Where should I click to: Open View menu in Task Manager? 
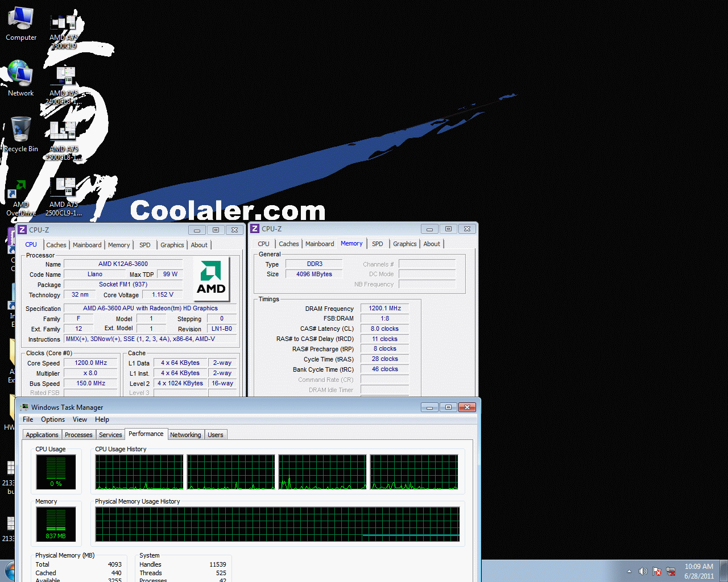coord(80,419)
